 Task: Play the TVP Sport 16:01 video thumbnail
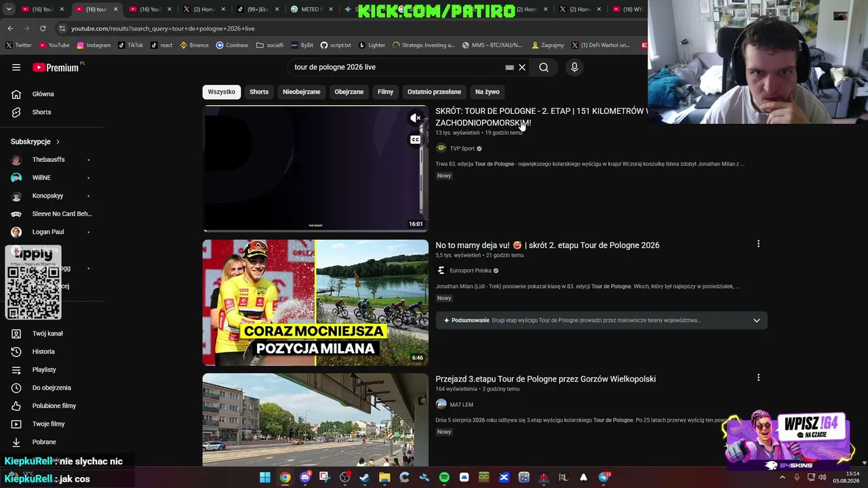point(315,169)
